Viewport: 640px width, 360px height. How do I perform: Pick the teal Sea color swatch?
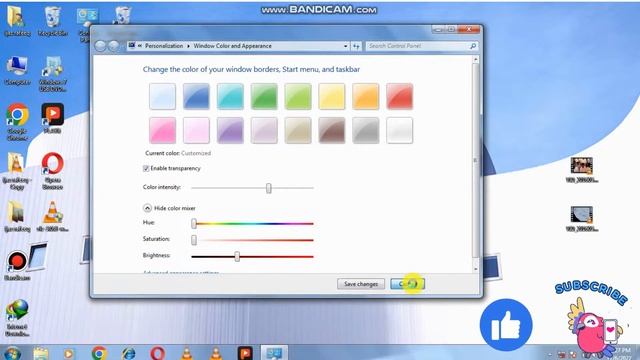point(230,96)
